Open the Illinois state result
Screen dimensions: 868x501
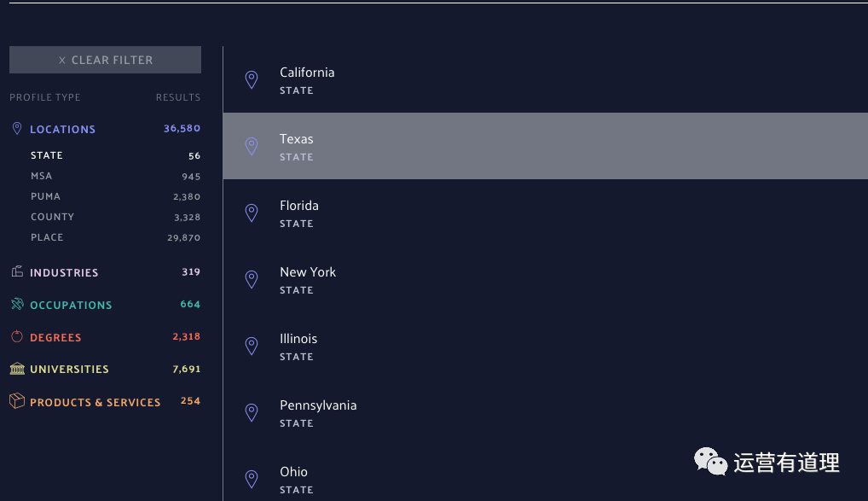545,346
